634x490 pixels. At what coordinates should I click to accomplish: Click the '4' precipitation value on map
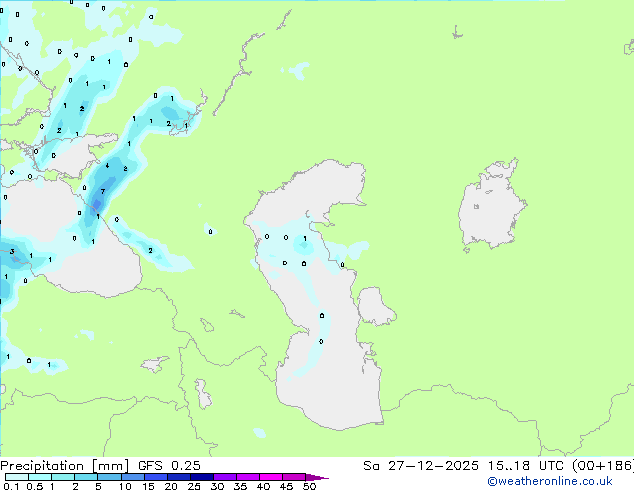[107, 165]
